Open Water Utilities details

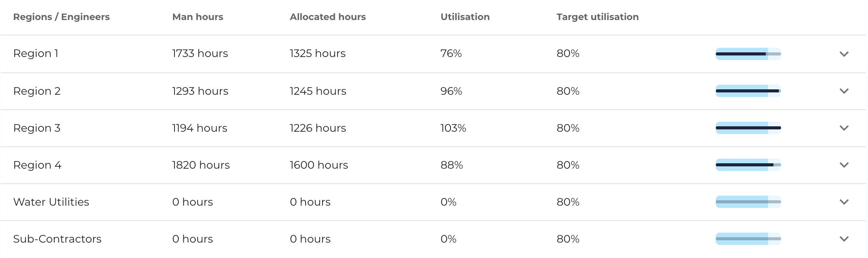click(52, 202)
